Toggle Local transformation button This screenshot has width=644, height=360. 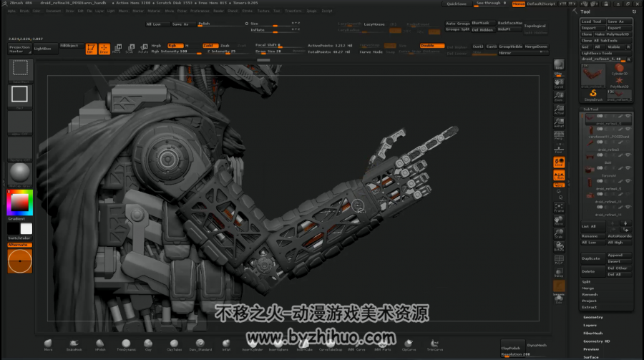[559, 162]
